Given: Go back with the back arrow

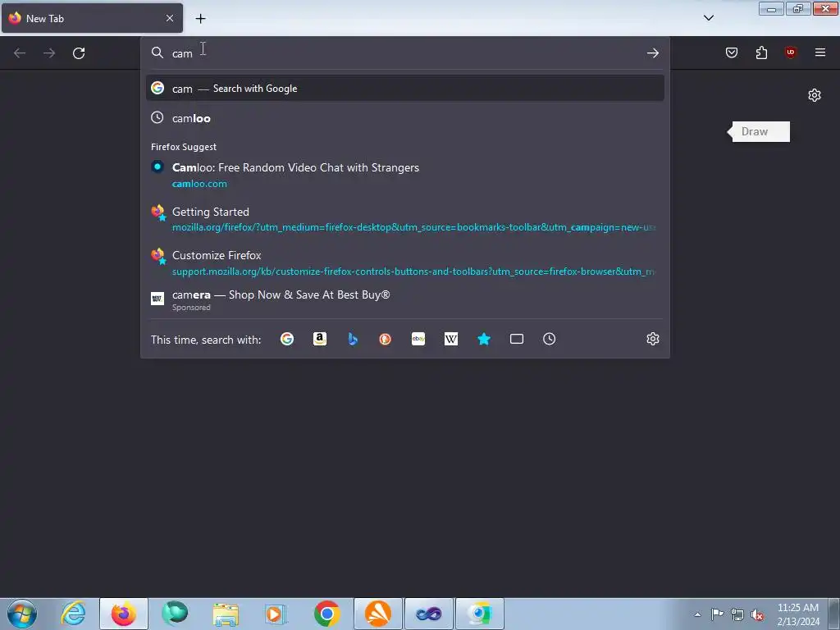Looking at the screenshot, I should tap(20, 53).
